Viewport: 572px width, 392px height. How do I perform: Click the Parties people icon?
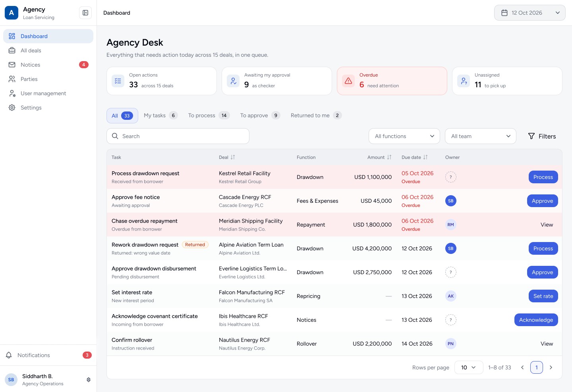pos(12,79)
